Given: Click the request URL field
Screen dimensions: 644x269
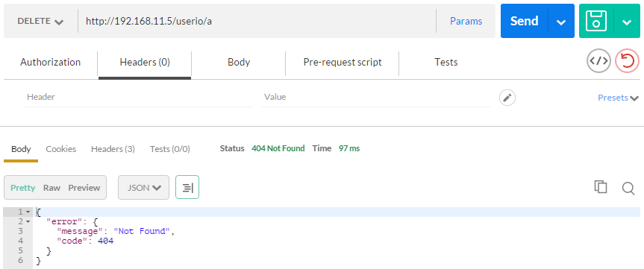Looking at the screenshot, I should pos(257,22).
